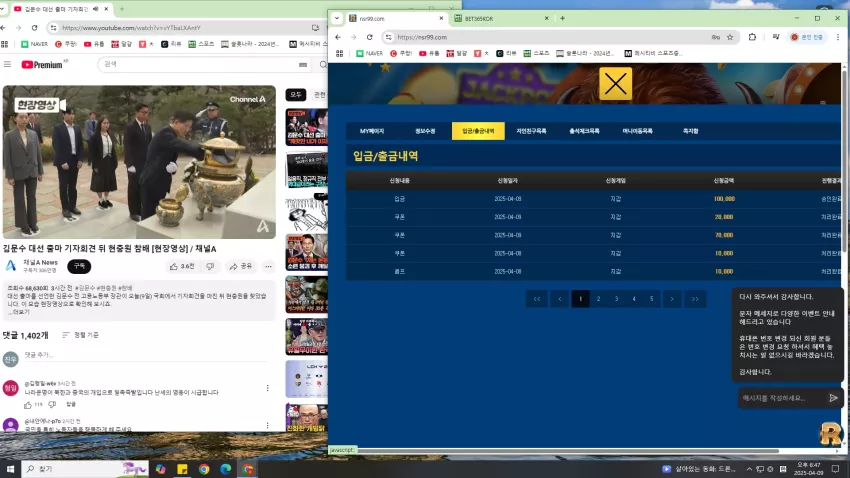Dislike the video with thumbs down icon
Image resolution: width=850 pixels, height=478 pixels.
[x=210, y=267]
